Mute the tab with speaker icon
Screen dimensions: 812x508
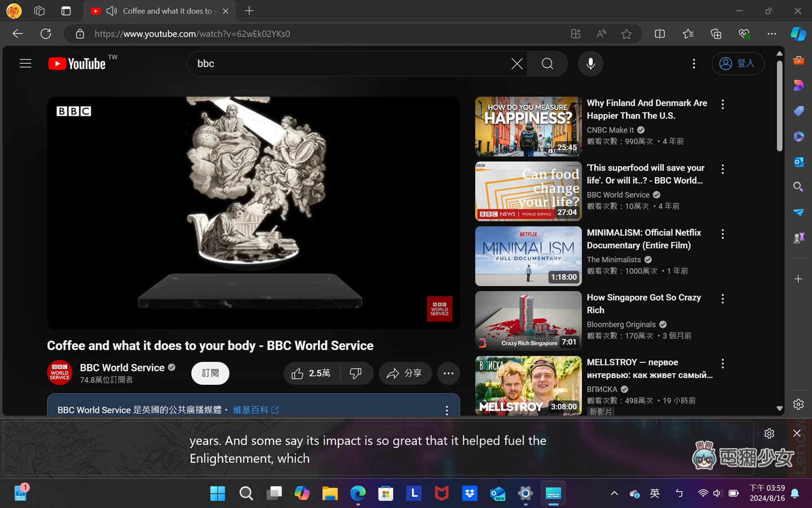click(x=111, y=11)
